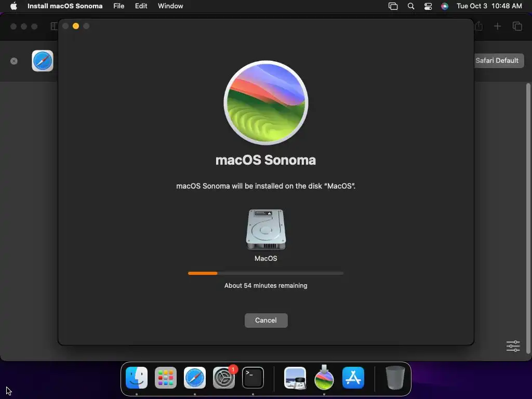The image size is (532, 399).
Task: Open Spotlight search in menu bar
Action: (x=411, y=6)
